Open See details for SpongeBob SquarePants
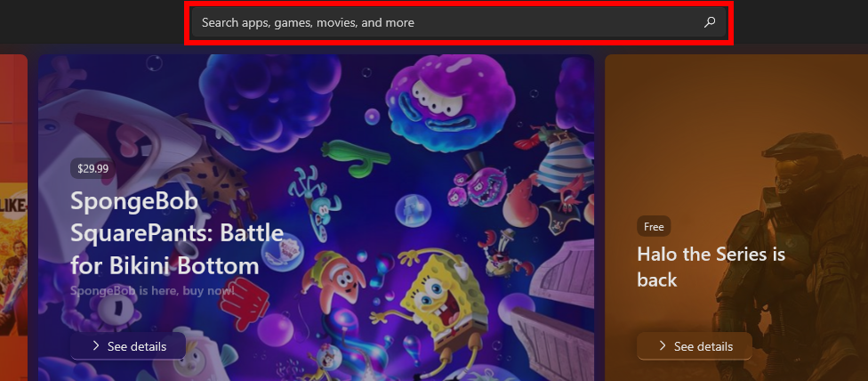The width and height of the screenshot is (868, 381). click(x=128, y=346)
